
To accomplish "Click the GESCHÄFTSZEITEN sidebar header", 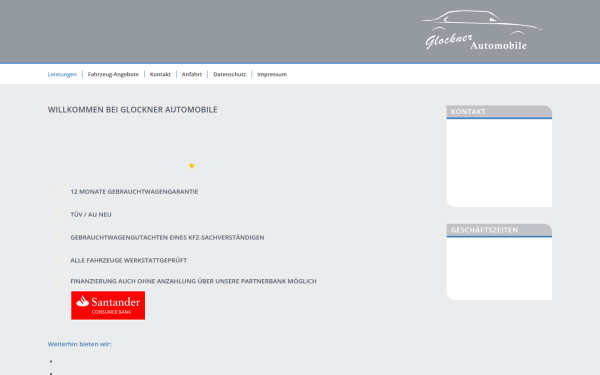I will pyautogui.click(x=499, y=230).
